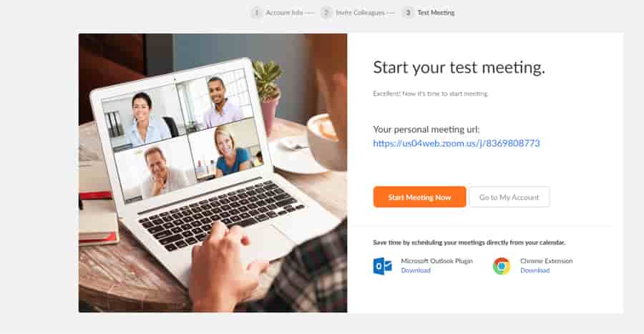The image size is (644, 334).
Task: Open Go to My Account
Action: pyautogui.click(x=509, y=197)
